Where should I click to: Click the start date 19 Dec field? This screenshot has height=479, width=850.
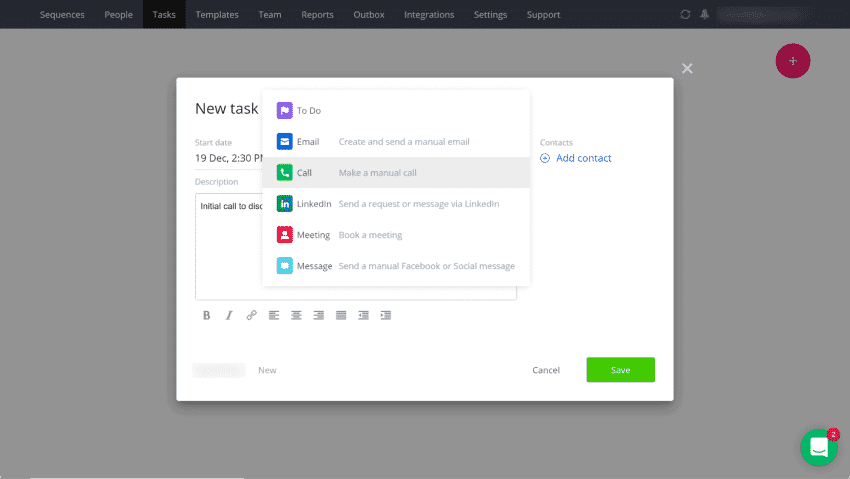pyautogui.click(x=229, y=158)
